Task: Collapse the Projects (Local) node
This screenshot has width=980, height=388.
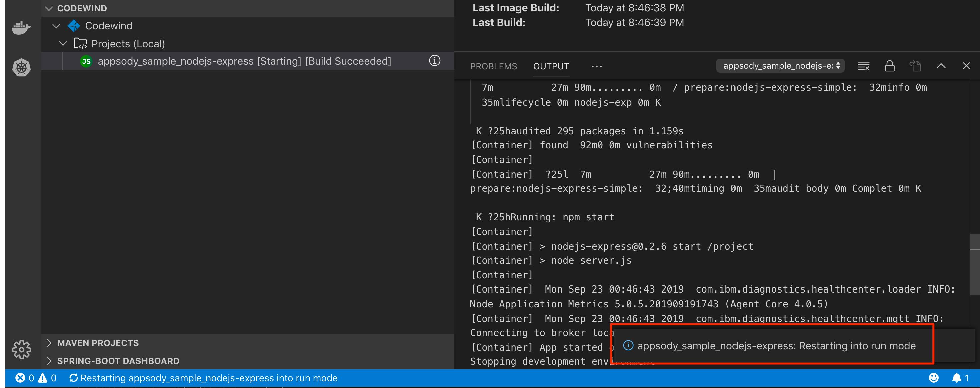Action: click(x=63, y=43)
